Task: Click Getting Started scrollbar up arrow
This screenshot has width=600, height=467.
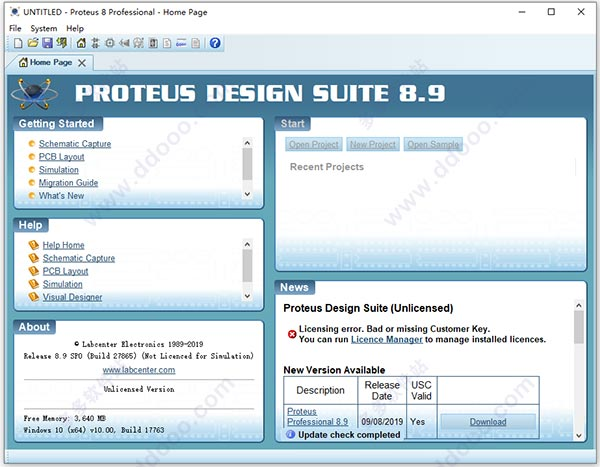Action: click(248, 143)
